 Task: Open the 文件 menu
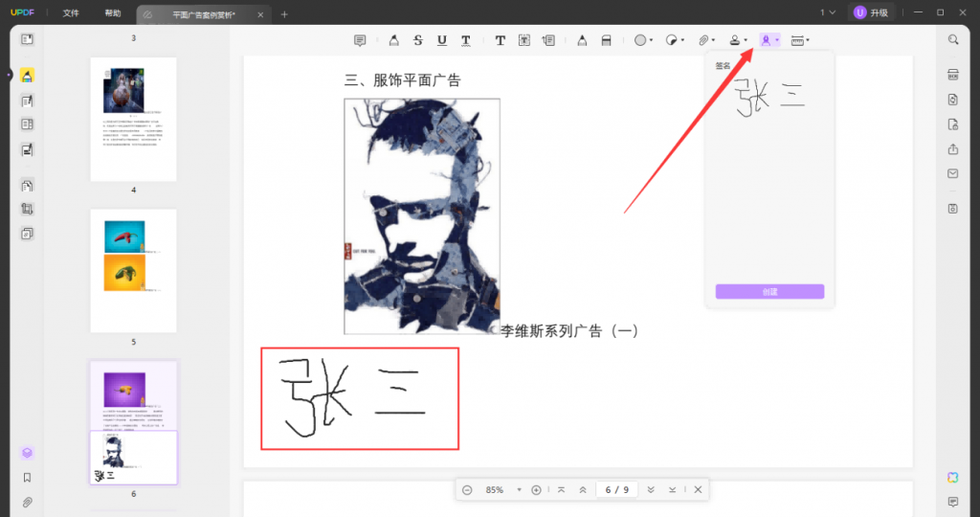[71, 13]
